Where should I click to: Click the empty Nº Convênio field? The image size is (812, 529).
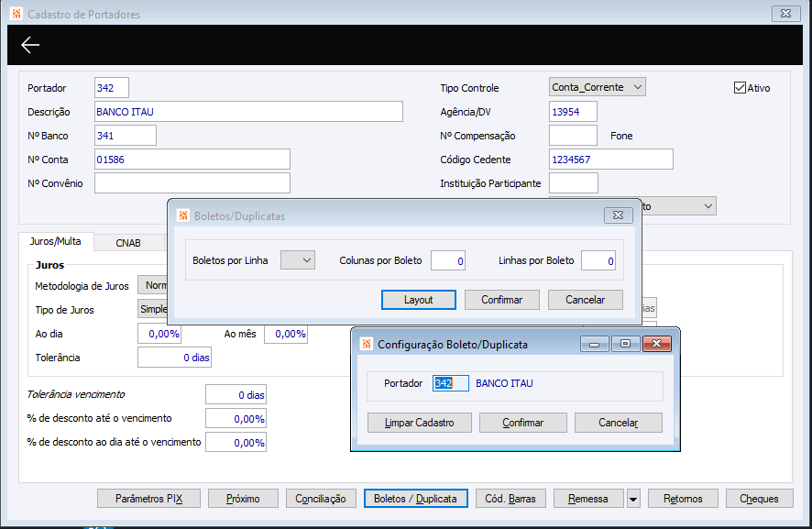tap(192, 182)
